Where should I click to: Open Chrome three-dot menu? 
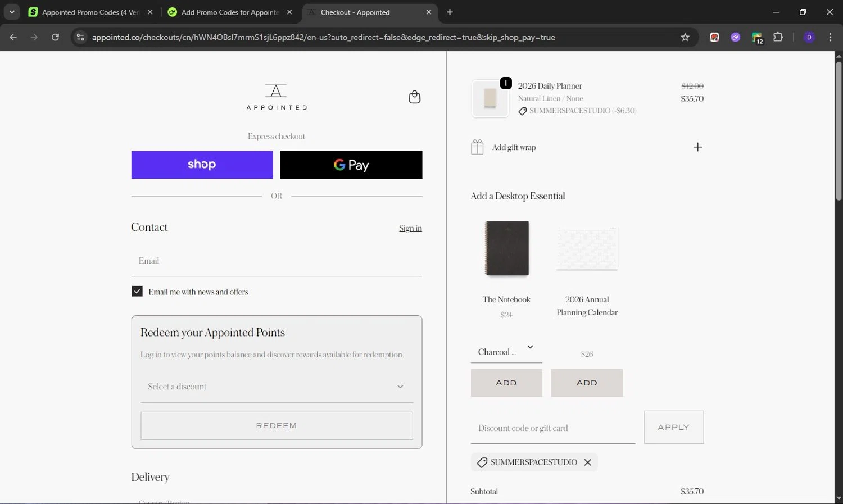(831, 37)
